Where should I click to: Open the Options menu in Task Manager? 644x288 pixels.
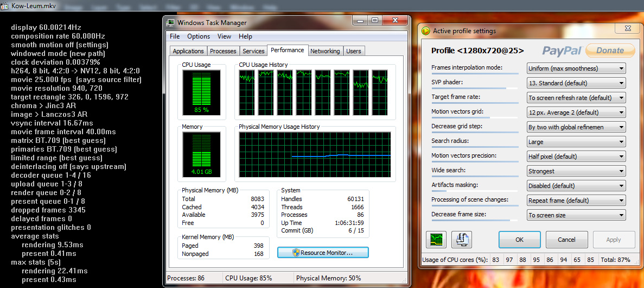[x=199, y=36]
